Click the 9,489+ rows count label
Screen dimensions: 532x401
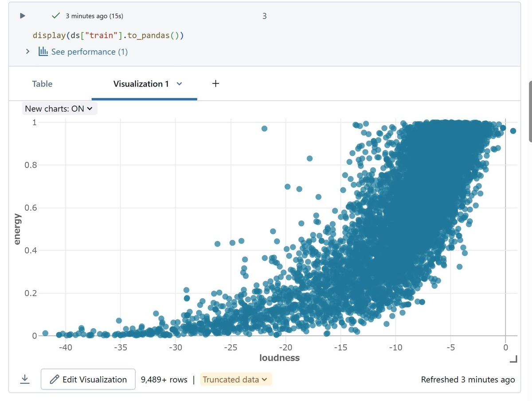pos(164,379)
